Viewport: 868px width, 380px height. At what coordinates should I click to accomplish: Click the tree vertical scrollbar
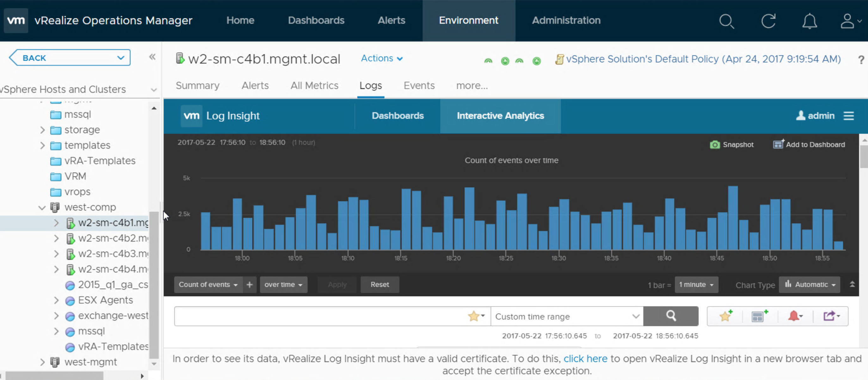pyautogui.click(x=154, y=285)
